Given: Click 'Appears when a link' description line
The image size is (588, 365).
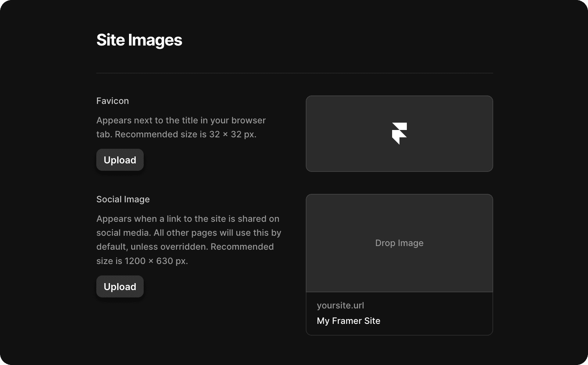Looking at the screenshot, I should [187, 219].
